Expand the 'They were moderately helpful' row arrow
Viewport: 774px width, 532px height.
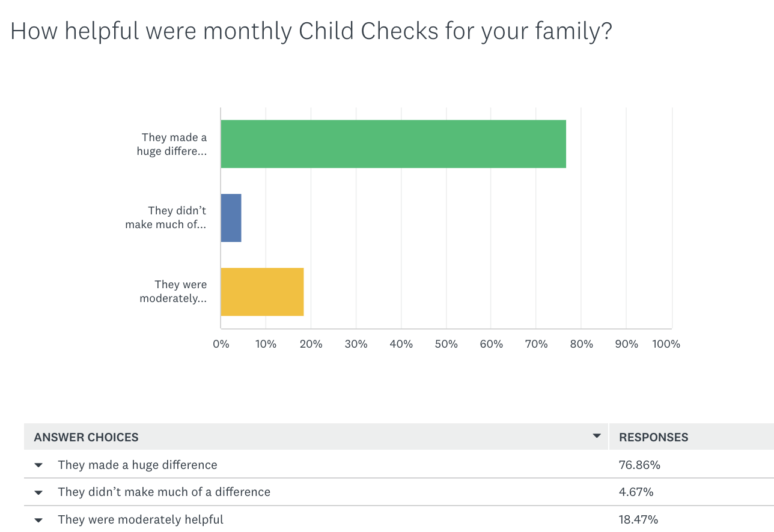38,520
